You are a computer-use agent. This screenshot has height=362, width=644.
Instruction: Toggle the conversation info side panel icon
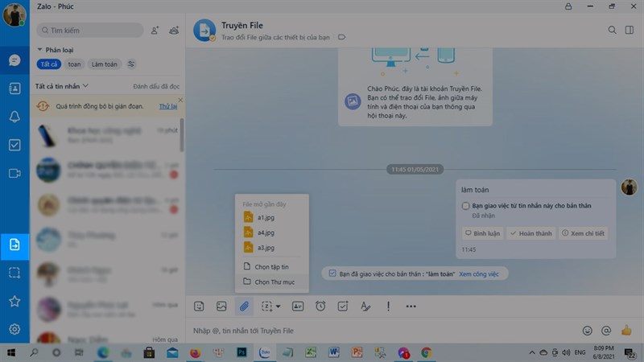[x=630, y=30]
